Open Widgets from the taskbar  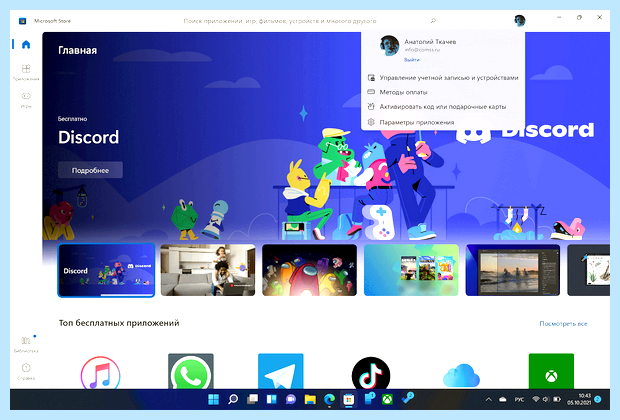coord(272,399)
